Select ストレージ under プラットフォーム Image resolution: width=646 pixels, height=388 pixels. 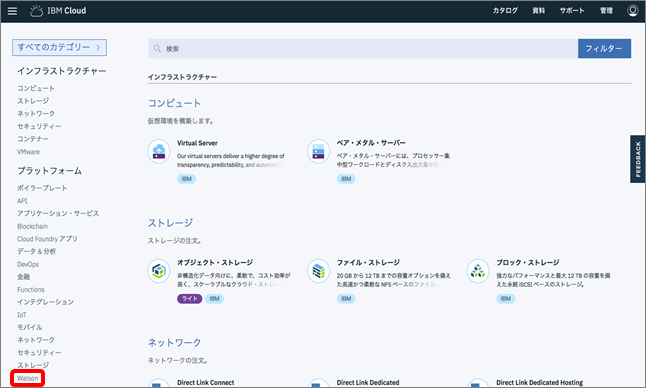33,365
